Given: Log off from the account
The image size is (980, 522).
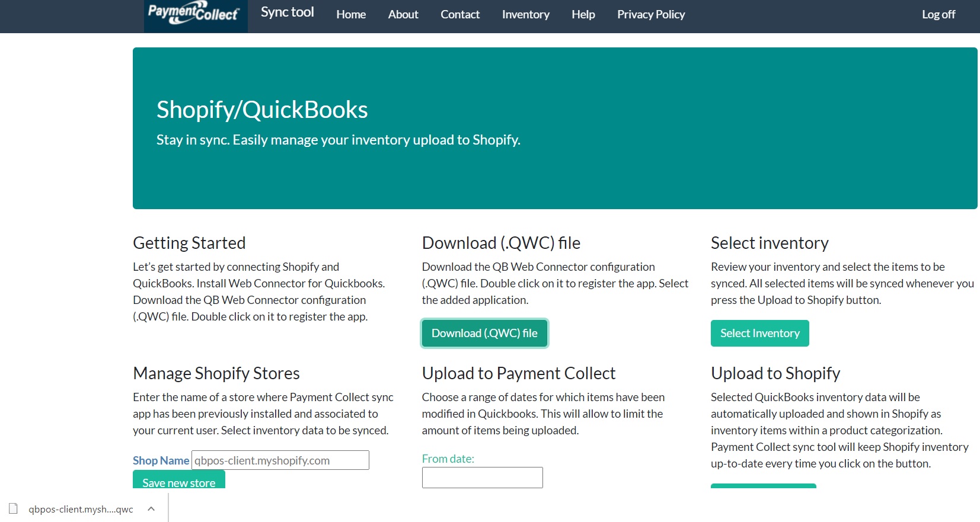Looking at the screenshot, I should 938,14.
